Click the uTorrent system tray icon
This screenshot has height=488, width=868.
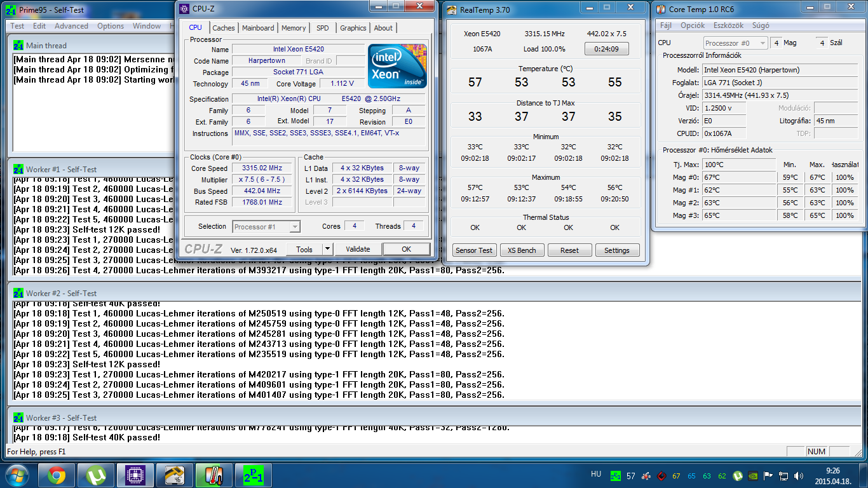click(x=738, y=475)
